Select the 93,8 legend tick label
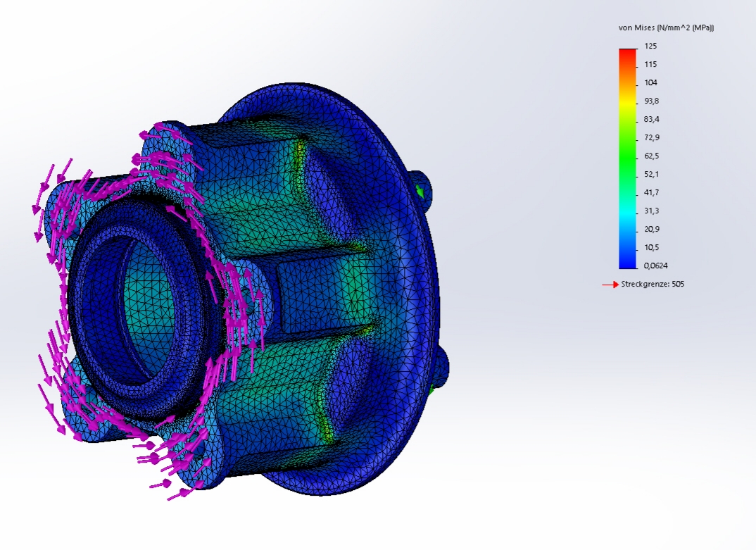The height and width of the screenshot is (550, 756). (651, 101)
